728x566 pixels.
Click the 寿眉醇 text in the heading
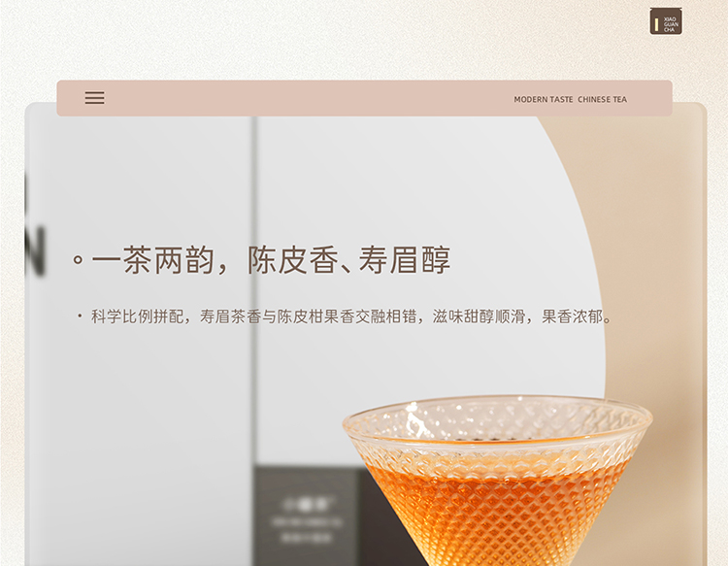(404, 260)
